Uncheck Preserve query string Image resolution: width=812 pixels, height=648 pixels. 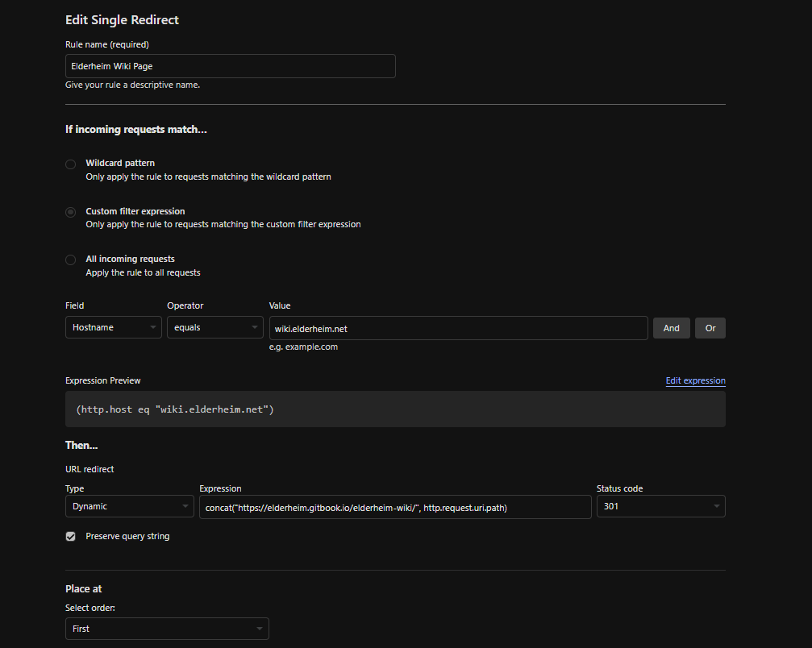pyautogui.click(x=70, y=536)
